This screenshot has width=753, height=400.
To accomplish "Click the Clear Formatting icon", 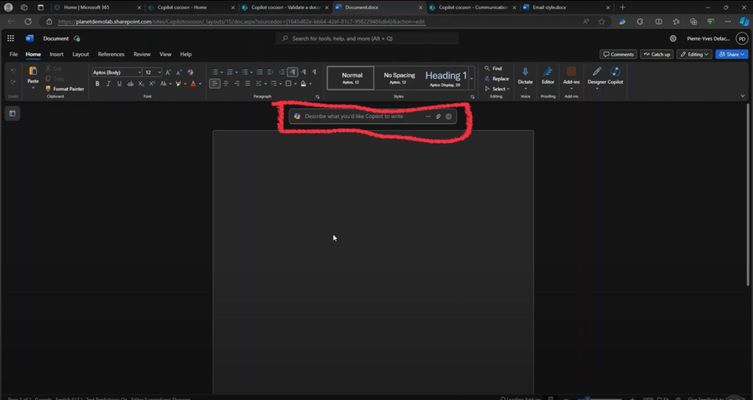I will (191, 73).
